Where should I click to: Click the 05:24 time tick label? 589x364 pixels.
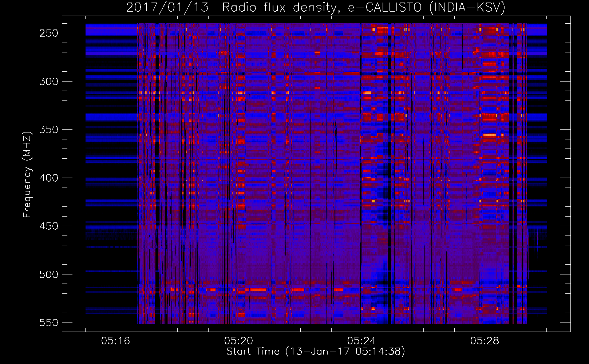pyautogui.click(x=362, y=341)
